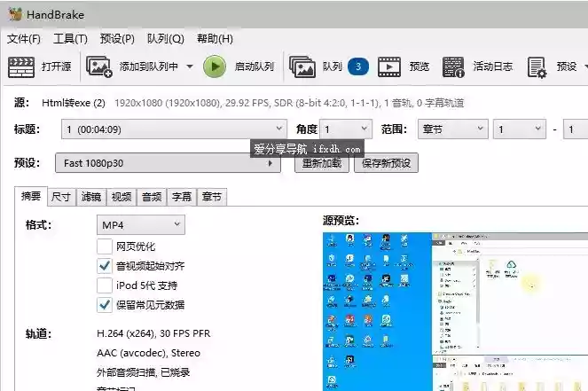588x391 pixels.
Task: Click the 保存新预设 button
Action: pos(387,163)
